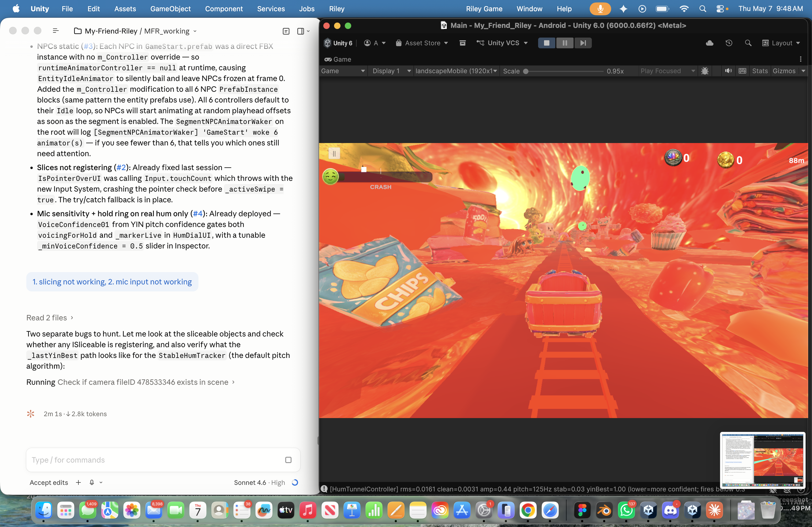812x527 pixels.
Task: Open the Unity VCS dropdown
Action: 502,43
